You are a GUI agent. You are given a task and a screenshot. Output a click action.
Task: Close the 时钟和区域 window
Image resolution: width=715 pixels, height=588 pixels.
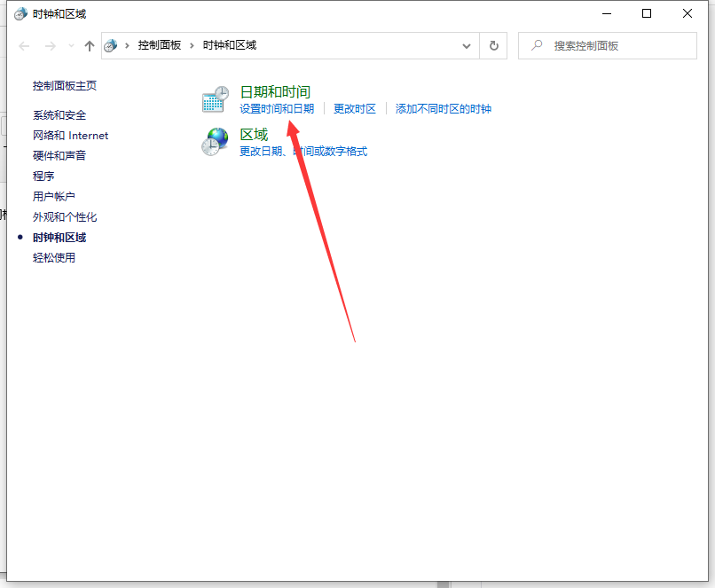[x=687, y=13]
